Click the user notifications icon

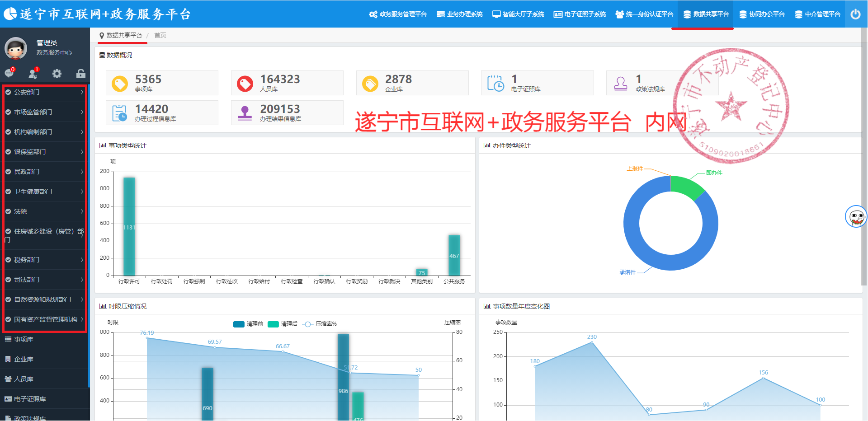(33, 73)
